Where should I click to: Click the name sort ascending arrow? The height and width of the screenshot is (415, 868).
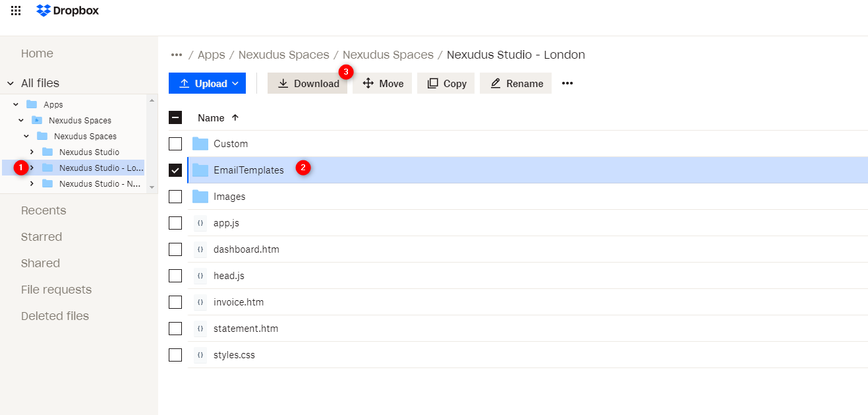click(x=235, y=117)
